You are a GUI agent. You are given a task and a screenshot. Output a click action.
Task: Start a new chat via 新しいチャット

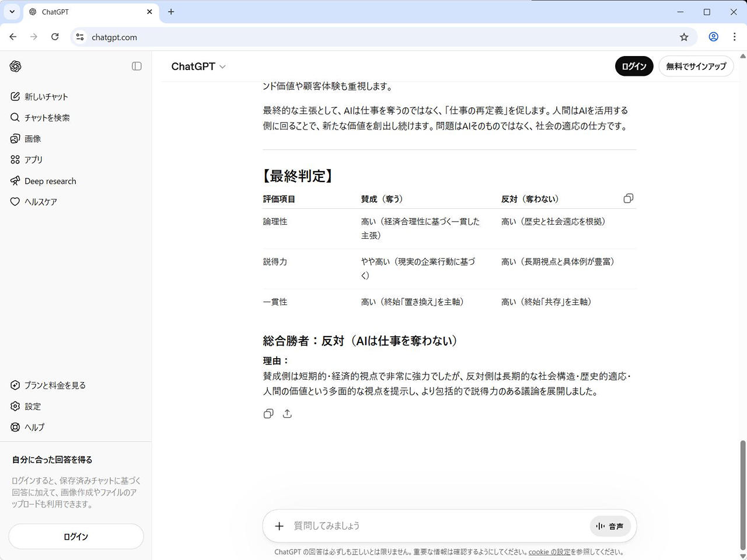pyautogui.click(x=46, y=97)
